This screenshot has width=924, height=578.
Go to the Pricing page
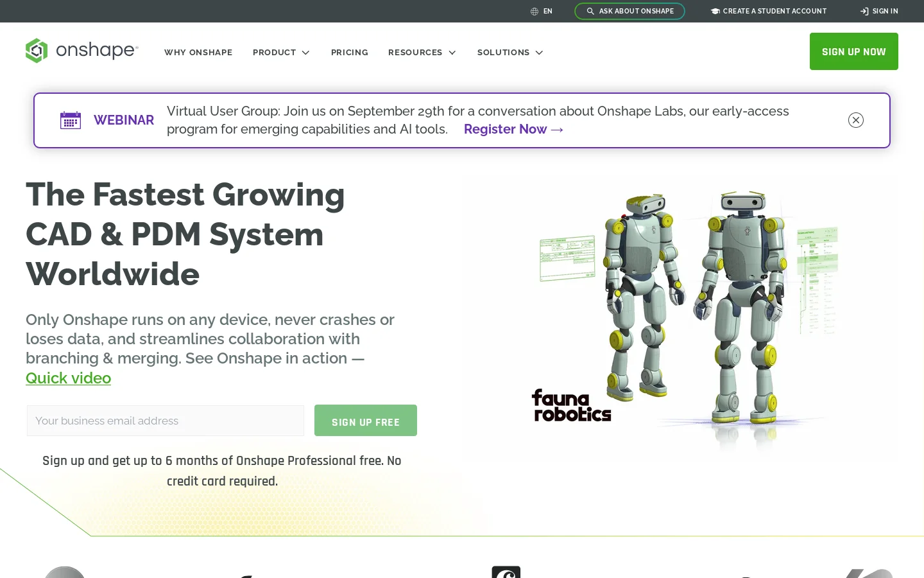(x=350, y=53)
